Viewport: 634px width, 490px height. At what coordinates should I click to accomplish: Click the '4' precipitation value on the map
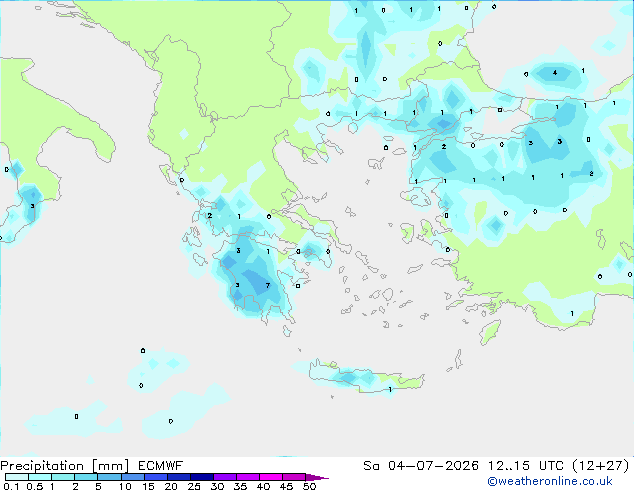555,73
